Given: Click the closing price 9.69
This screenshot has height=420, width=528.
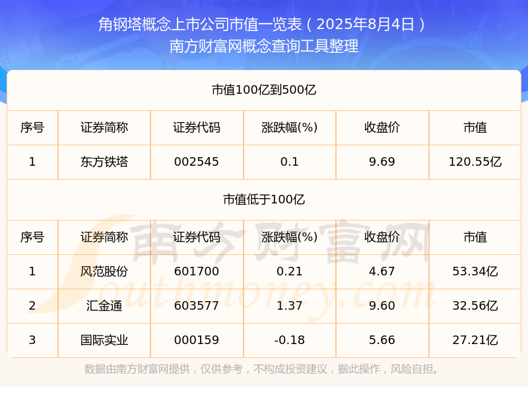Looking at the screenshot, I should pos(382,162).
